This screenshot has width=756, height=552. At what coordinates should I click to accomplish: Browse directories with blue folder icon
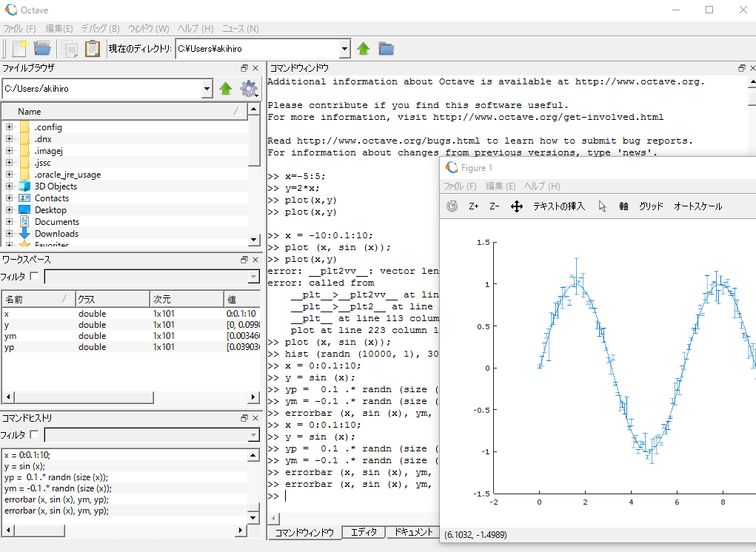386,49
